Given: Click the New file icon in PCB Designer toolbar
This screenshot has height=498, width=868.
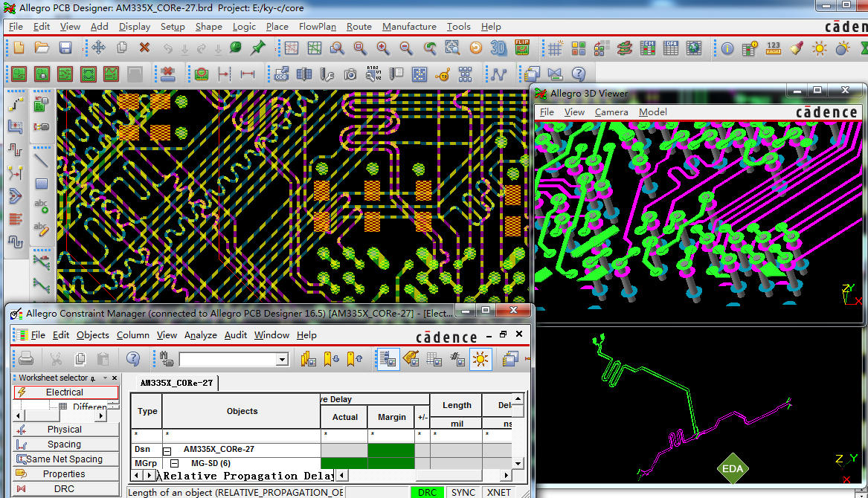Looking at the screenshot, I should 19,48.
